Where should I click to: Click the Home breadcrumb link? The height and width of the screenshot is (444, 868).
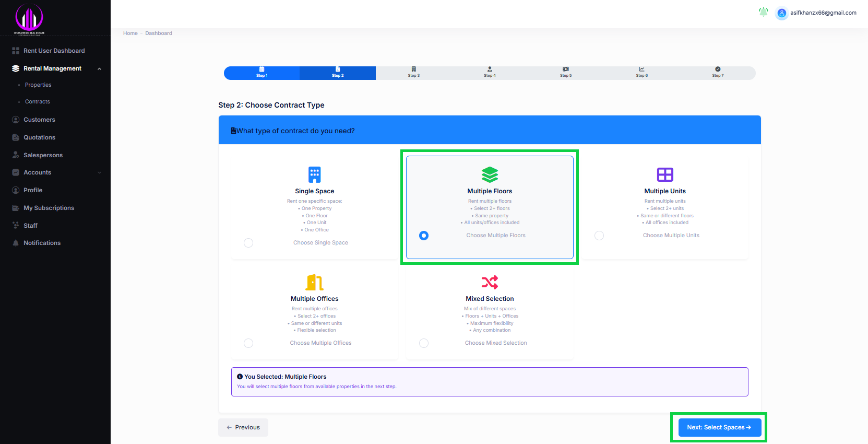coord(130,33)
